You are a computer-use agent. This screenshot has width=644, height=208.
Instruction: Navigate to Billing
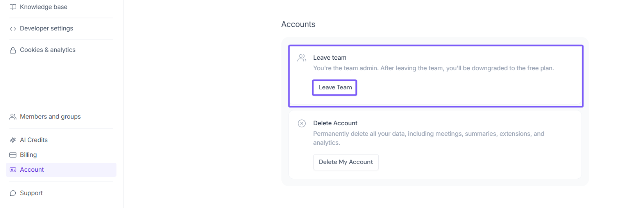(x=28, y=155)
